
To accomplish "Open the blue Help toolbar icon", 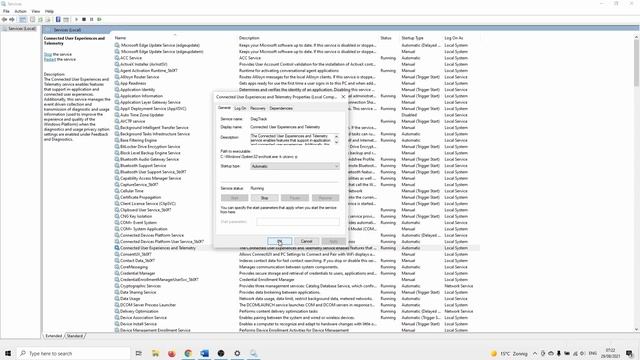I will pos(58,20).
